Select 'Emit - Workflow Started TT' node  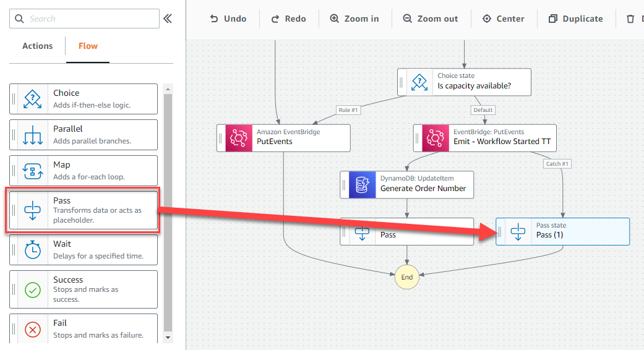pos(484,139)
